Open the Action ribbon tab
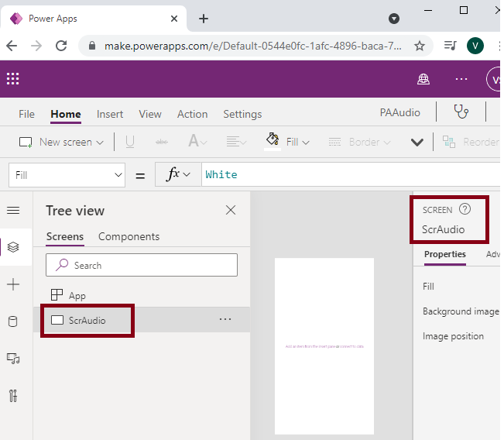504x440 pixels. pyautogui.click(x=192, y=114)
